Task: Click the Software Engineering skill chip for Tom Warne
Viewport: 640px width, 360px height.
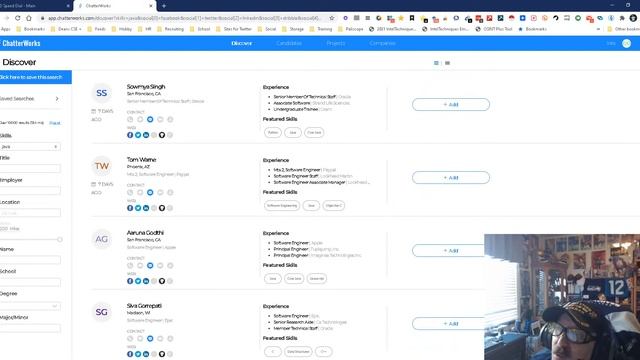Action: point(282,206)
